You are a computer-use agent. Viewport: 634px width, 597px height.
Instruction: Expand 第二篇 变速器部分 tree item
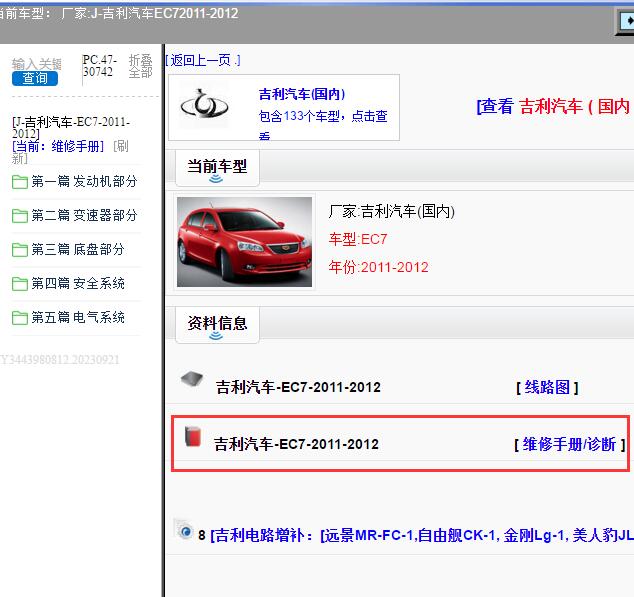coord(84,215)
